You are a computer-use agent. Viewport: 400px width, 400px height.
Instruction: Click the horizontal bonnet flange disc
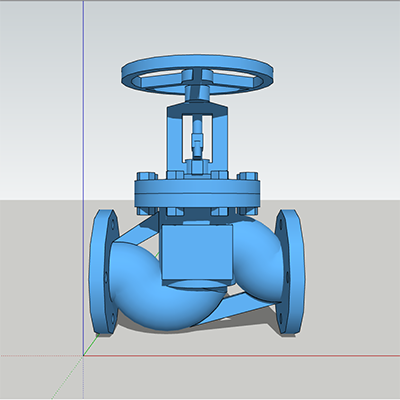[197, 195]
